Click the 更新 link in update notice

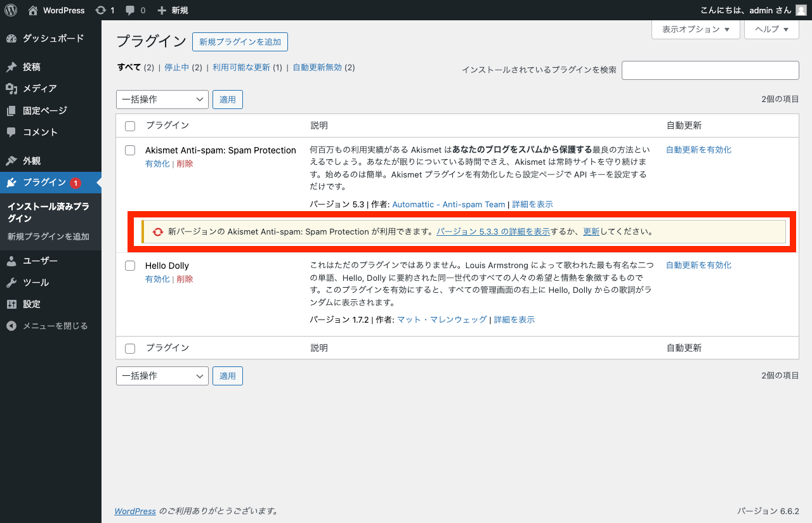[x=591, y=232]
